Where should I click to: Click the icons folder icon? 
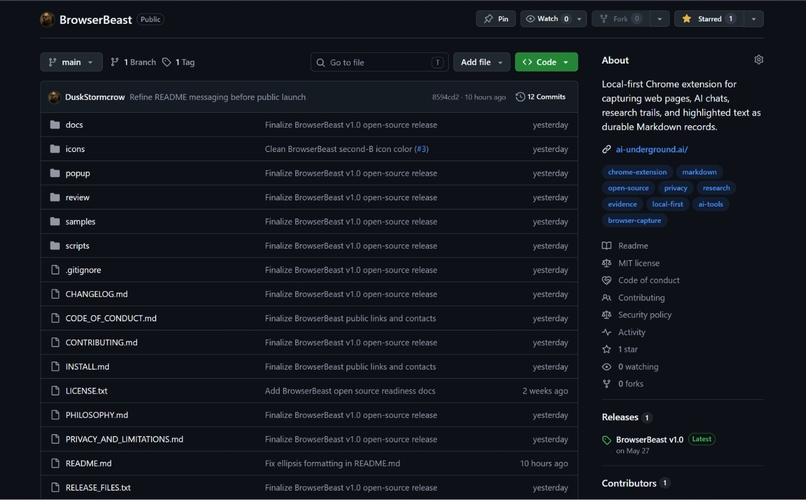coord(55,149)
